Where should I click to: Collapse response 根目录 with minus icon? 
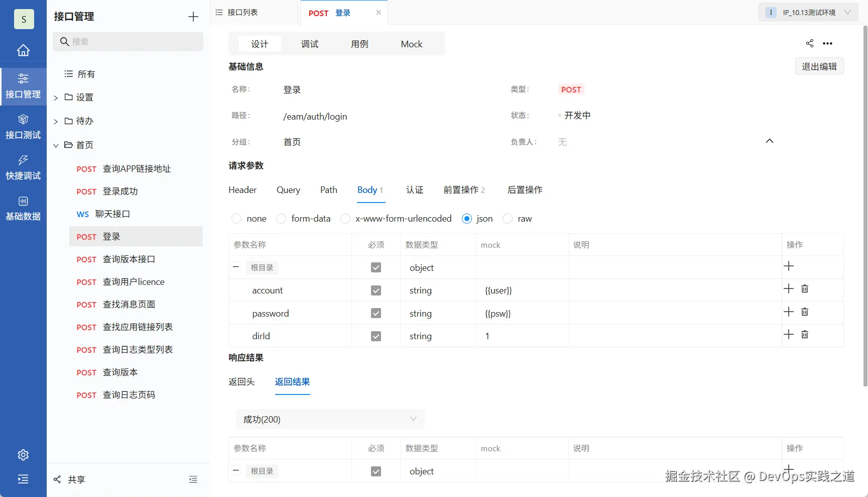pyautogui.click(x=236, y=471)
